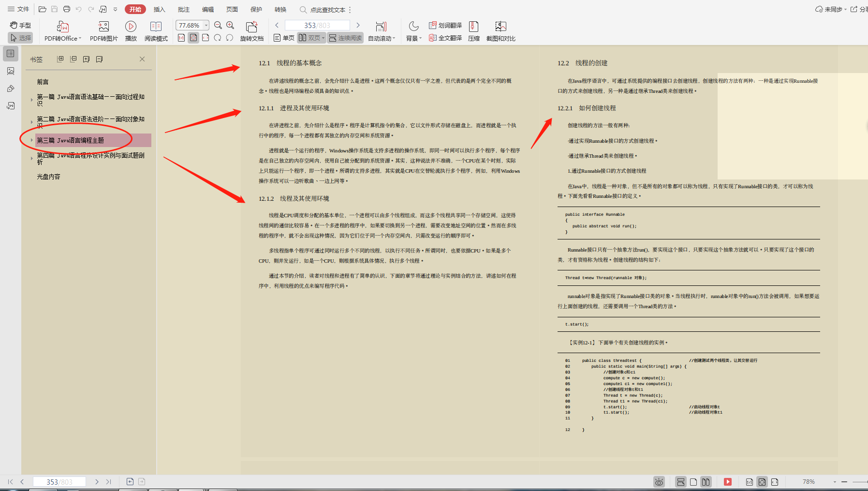Click the 点此查找文本 search box
This screenshot has height=491, width=868.
(x=323, y=10)
